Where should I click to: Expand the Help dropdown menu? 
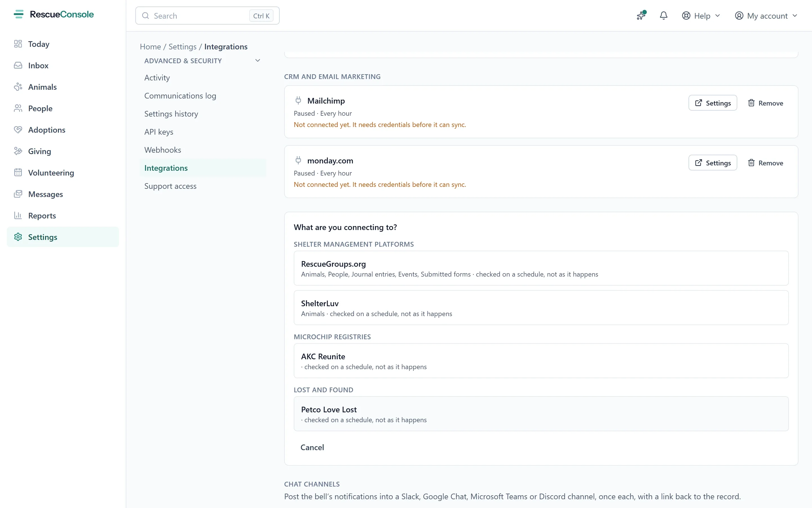tap(701, 16)
